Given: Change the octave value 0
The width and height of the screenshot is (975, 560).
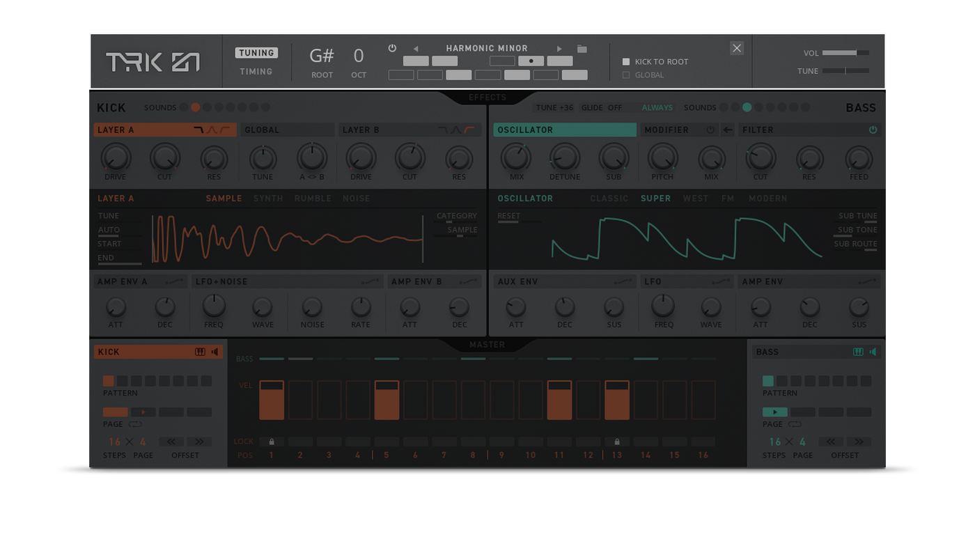Looking at the screenshot, I should (359, 56).
